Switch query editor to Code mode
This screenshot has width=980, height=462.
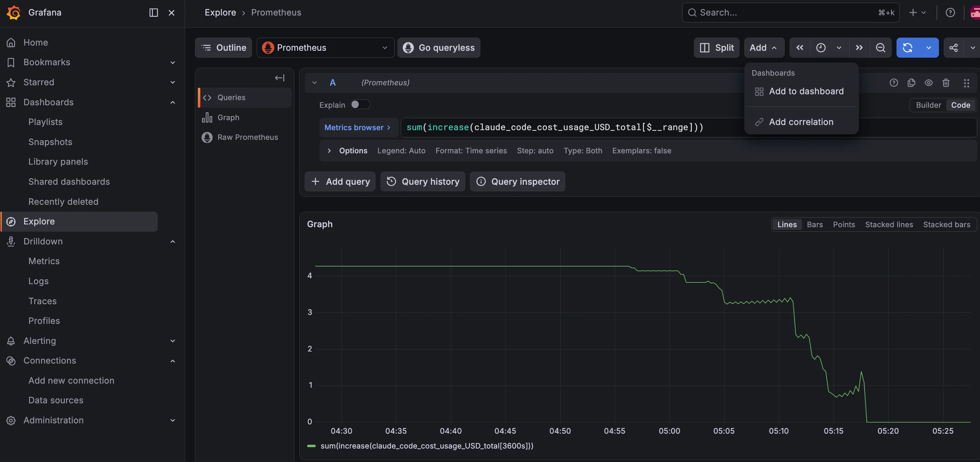click(960, 105)
